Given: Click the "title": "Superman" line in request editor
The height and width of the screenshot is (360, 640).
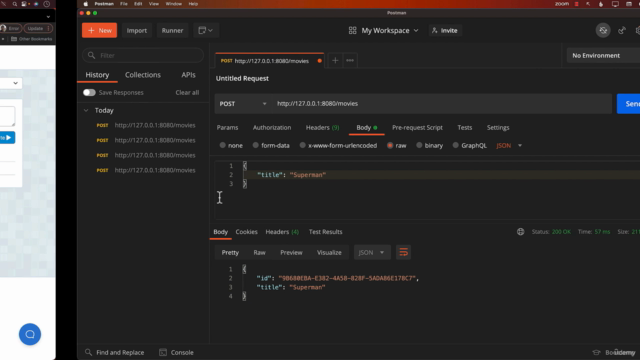Looking at the screenshot, I should [291, 175].
